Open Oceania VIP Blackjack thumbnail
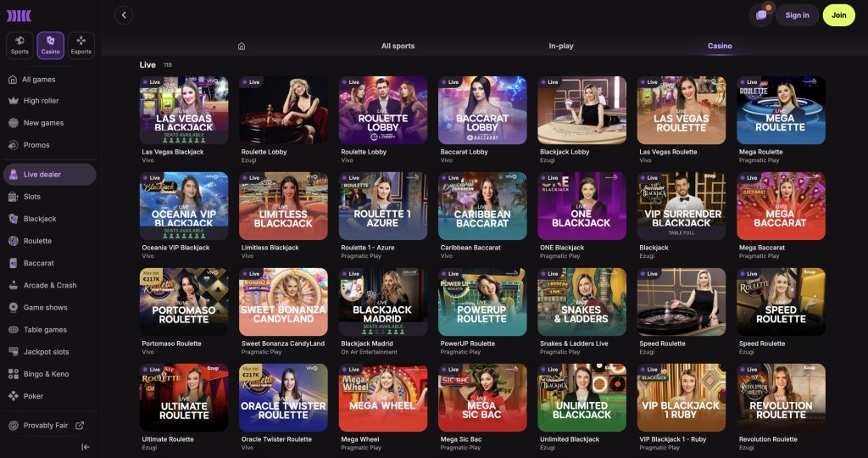868x458 pixels. tap(184, 206)
